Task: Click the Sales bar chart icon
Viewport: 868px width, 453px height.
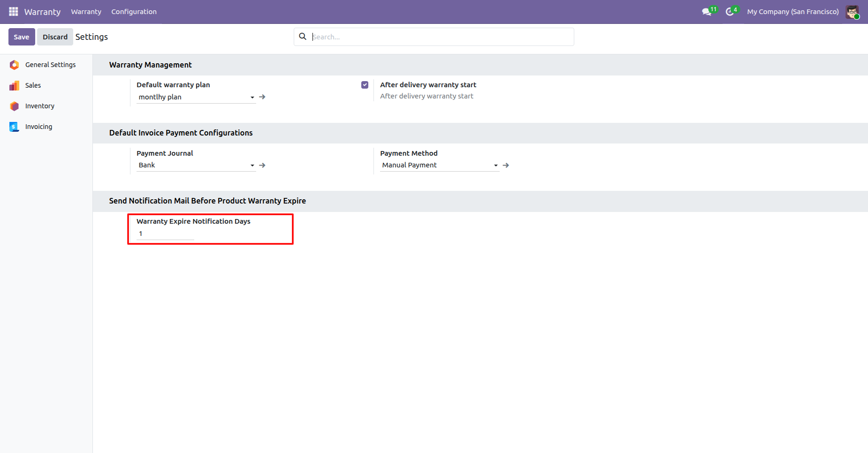Action: tap(15, 85)
